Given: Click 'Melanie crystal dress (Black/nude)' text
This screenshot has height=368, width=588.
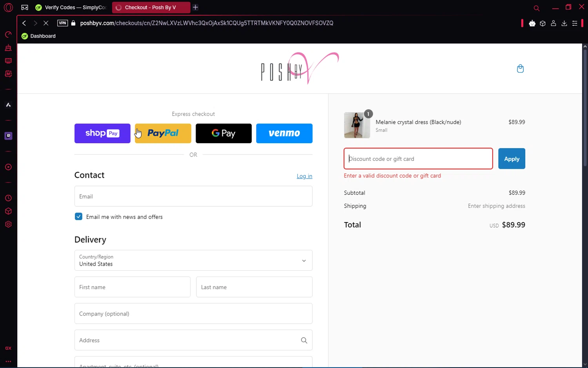Looking at the screenshot, I should point(418,122).
